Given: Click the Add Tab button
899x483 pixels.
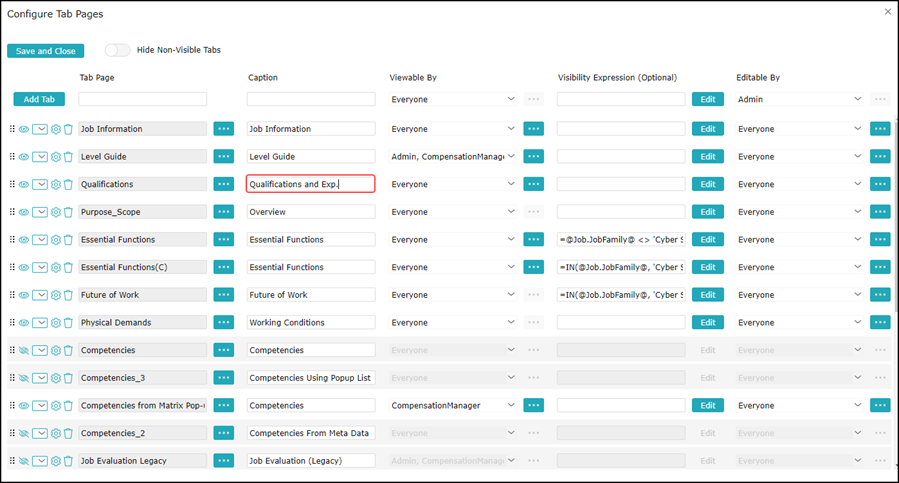Looking at the screenshot, I should [x=39, y=100].
